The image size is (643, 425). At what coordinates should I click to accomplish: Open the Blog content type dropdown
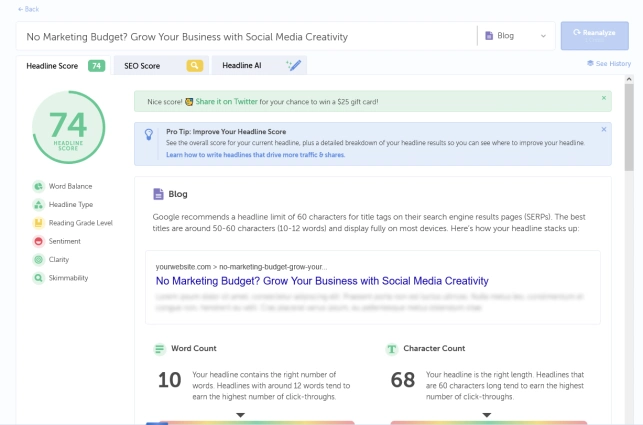516,36
